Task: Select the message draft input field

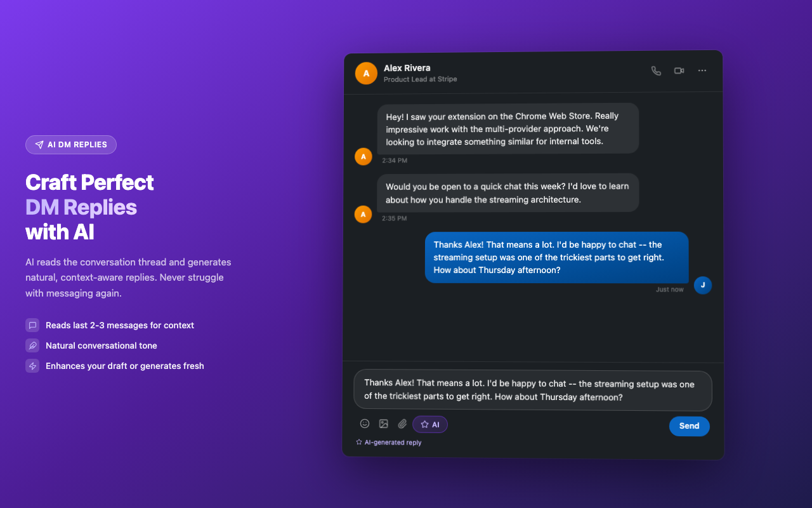Action: point(532,391)
